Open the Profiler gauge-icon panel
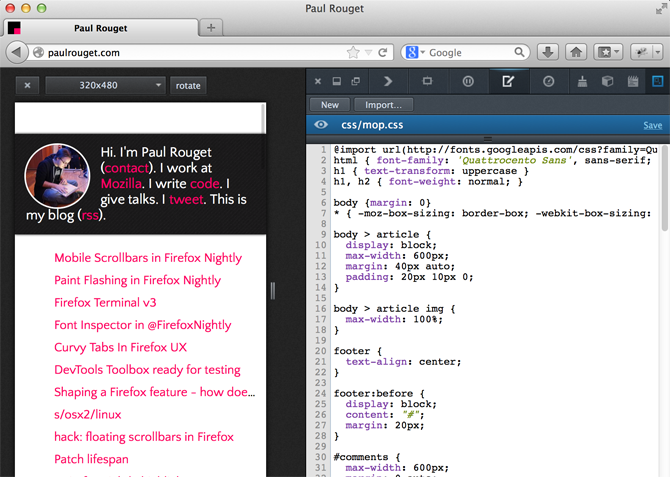670x477 pixels. click(x=549, y=81)
